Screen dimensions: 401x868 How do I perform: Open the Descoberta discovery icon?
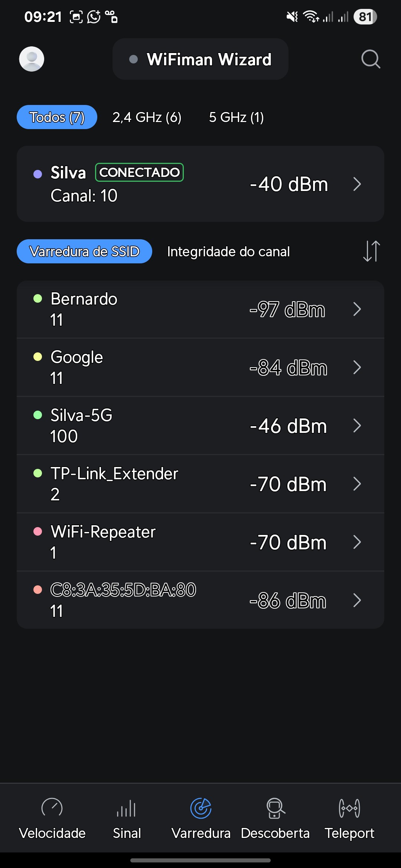(x=275, y=808)
